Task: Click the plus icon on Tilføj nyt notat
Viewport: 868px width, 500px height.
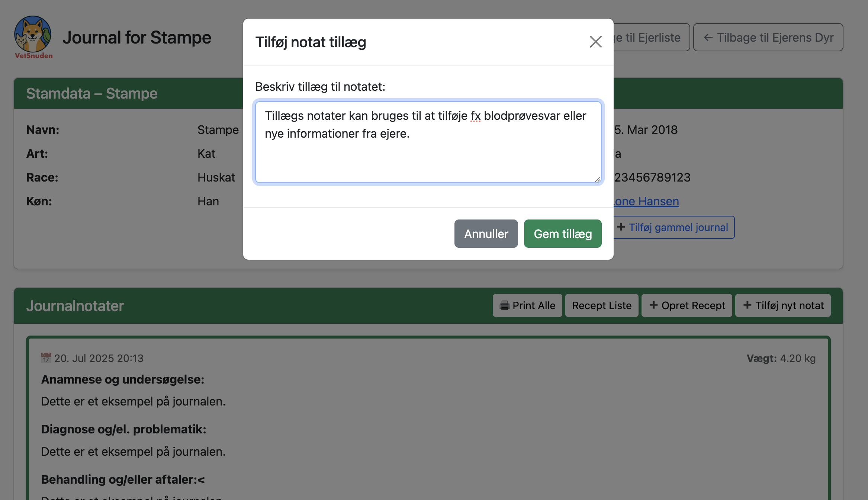Action: (x=748, y=305)
